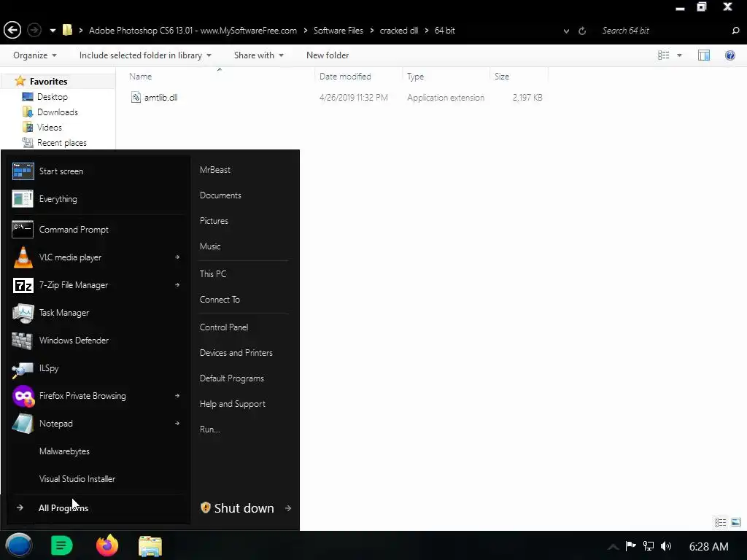Open Windows Defender wall icon
This screenshot has height=560, width=747.
(x=22, y=341)
